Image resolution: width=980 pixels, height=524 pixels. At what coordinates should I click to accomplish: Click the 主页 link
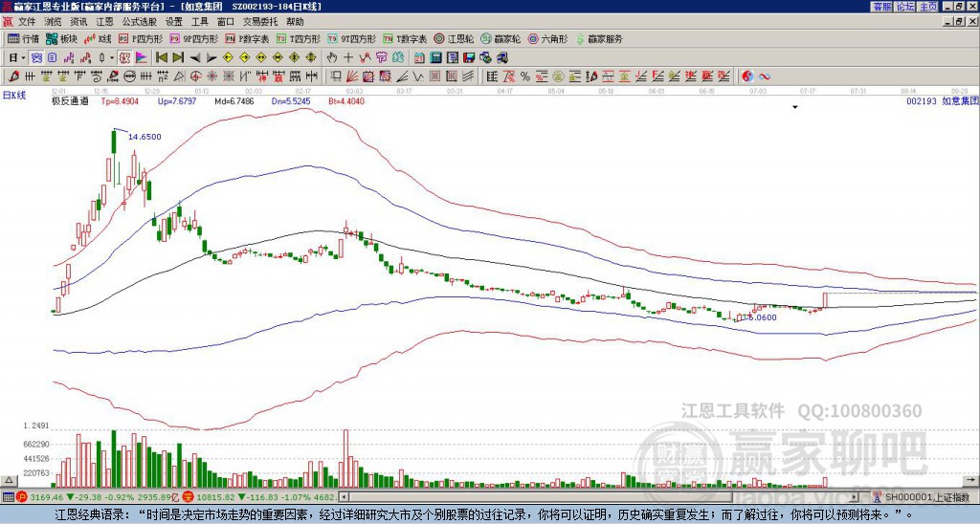(928, 7)
